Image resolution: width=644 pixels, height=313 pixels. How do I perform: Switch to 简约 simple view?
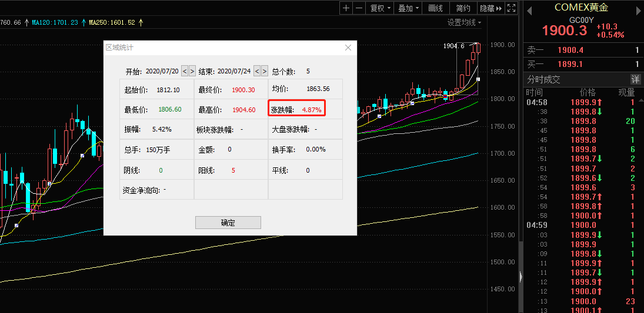[463, 8]
